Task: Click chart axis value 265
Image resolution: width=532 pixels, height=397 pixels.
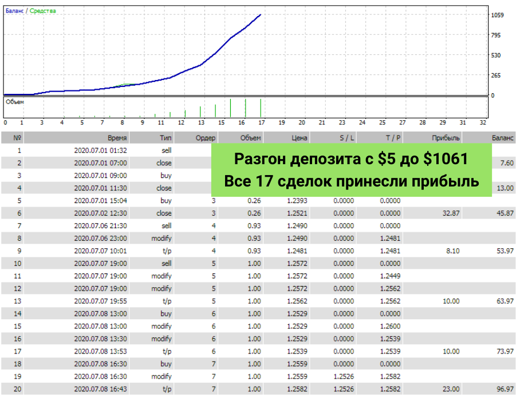Action: (496, 76)
